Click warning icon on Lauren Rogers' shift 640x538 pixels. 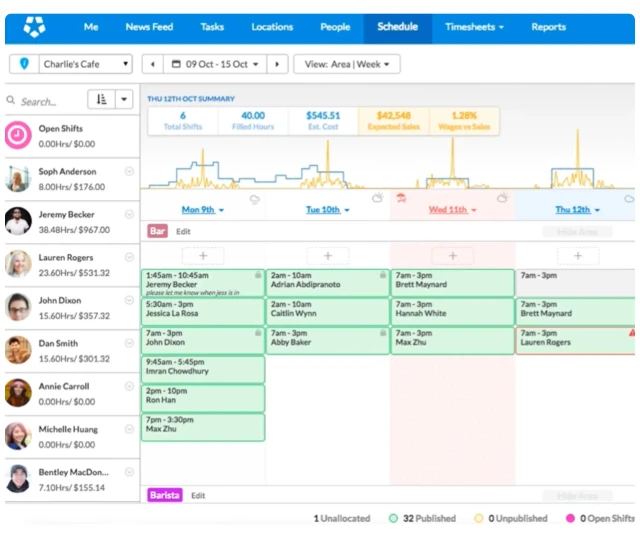[631, 333]
